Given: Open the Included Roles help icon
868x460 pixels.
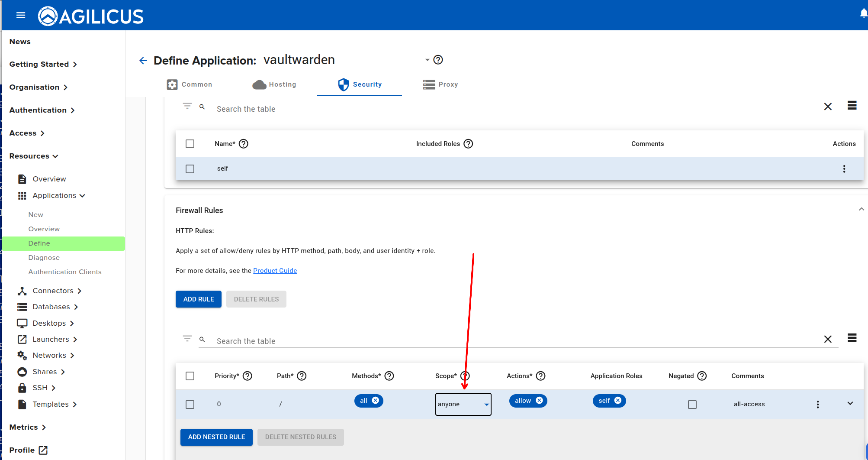Looking at the screenshot, I should coord(468,144).
